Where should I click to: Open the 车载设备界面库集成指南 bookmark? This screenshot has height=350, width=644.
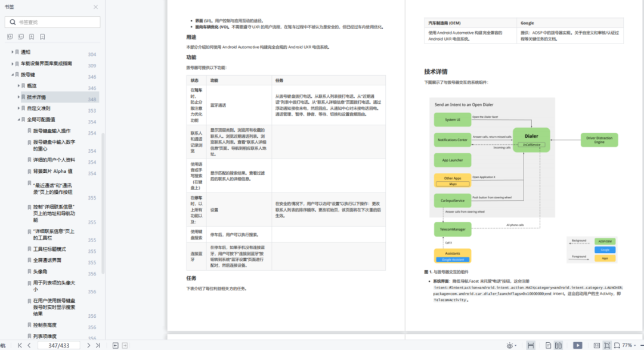point(47,64)
